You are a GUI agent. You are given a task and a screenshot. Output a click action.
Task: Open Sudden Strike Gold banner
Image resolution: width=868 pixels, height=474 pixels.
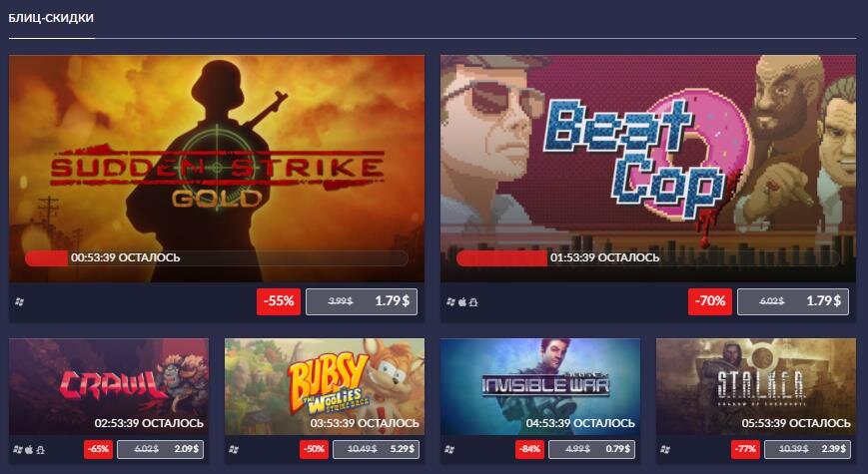tap(217, 169)
